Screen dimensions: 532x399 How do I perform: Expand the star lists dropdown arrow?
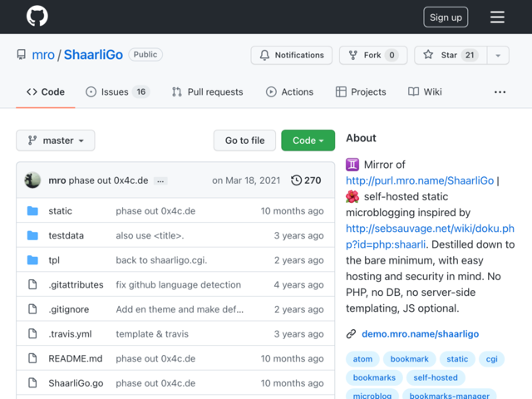[498, 55]
